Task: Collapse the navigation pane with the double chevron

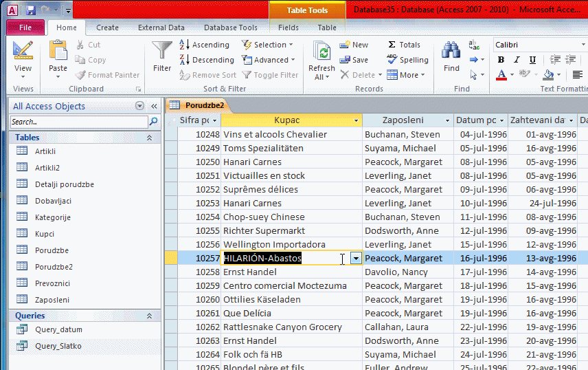Action: (x=154, y=107)
